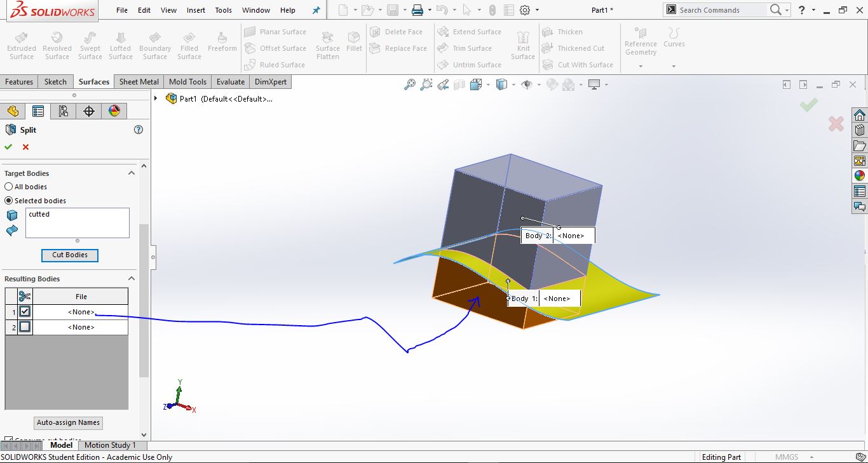Collapse the Target Bodies section
The image size is (868, 463).
(x=132, y=173)
